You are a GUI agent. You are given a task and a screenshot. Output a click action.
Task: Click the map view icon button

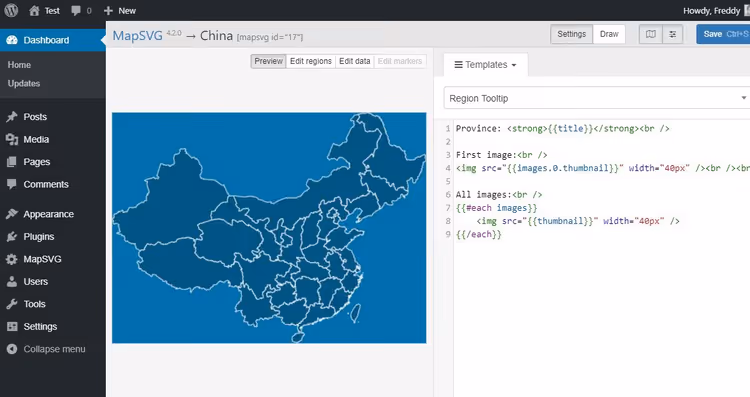pyautogui.click(x=651, y=34)
